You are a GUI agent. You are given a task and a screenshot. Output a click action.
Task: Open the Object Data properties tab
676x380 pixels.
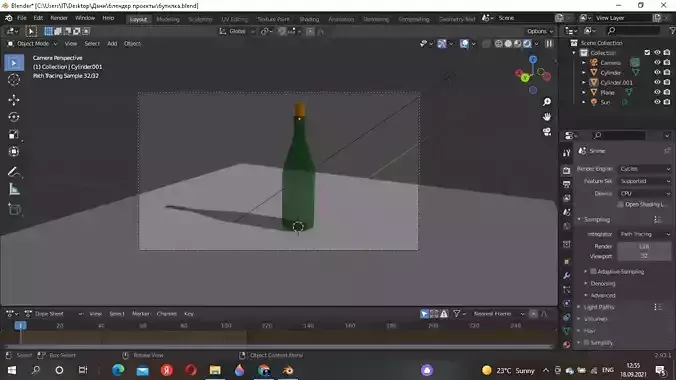click(x=566, y=331)
